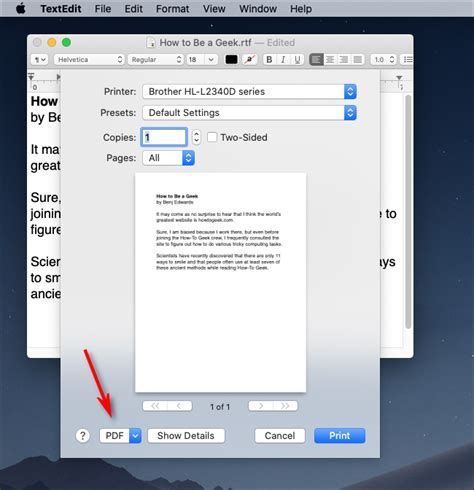Click the center text alignment icon
474x490 pixels.
[330, 60]
